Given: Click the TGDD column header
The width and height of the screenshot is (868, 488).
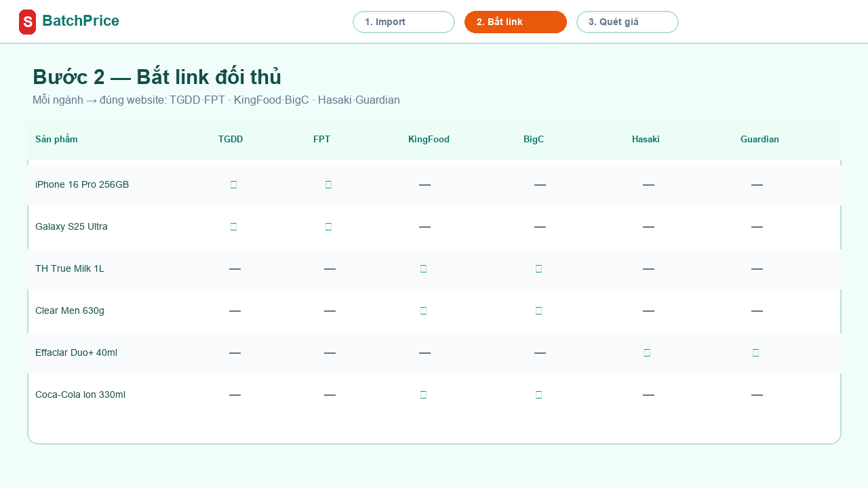Looking at the screenshot, I should (x=231, y=140).
